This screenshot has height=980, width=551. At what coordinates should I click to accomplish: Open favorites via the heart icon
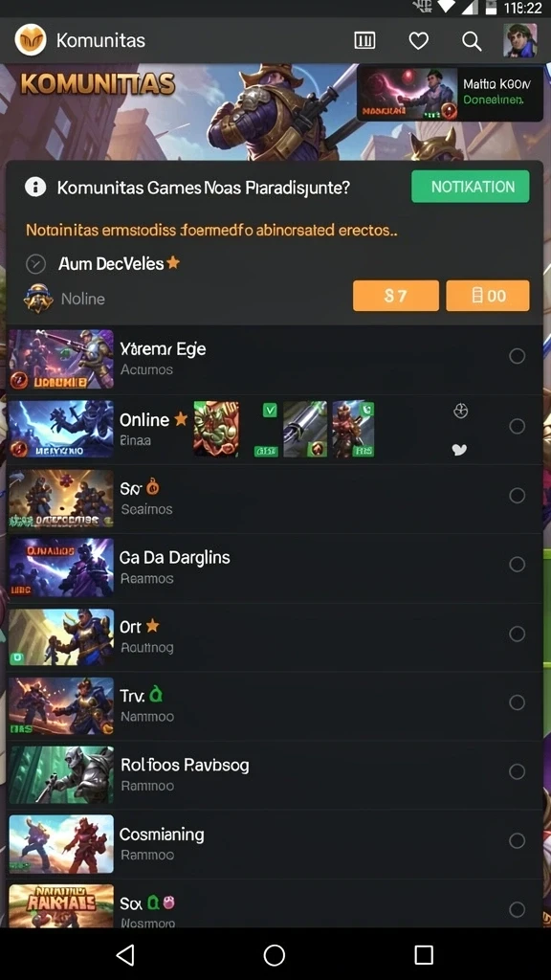pyautogui.click(x=419, y=41)
